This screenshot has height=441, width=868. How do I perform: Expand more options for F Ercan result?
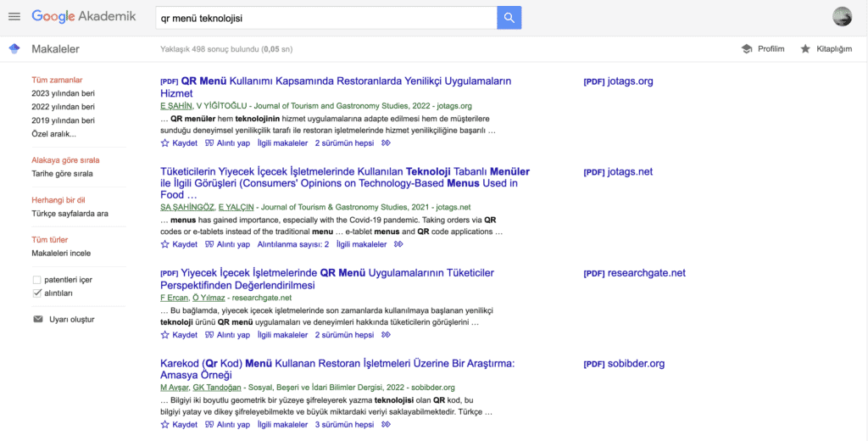[x=387, y=335]
